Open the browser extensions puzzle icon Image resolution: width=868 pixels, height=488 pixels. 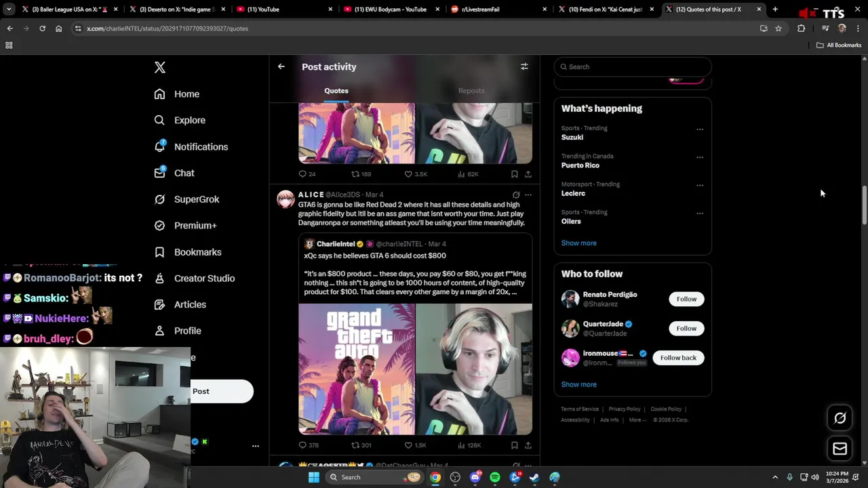pyautogui.click(x=802, y=28)
